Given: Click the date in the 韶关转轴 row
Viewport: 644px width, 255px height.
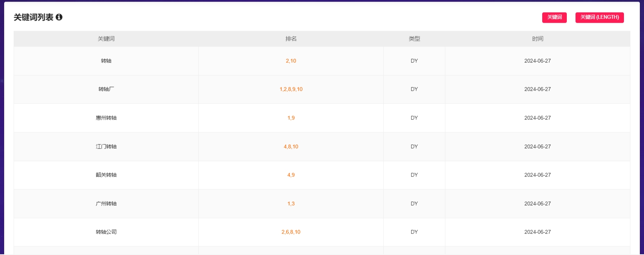Looking at the screenshot, I should pyautogui.click(x=537, y=175).
